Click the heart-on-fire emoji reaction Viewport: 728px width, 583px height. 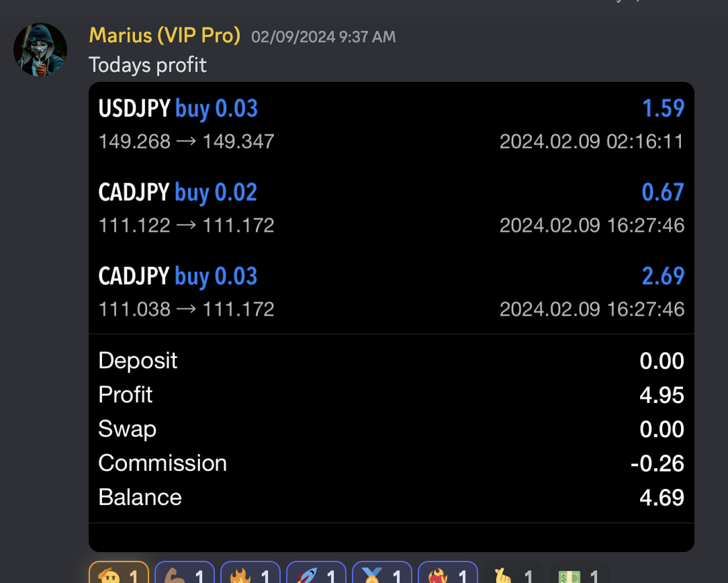(x=447, y=576)
